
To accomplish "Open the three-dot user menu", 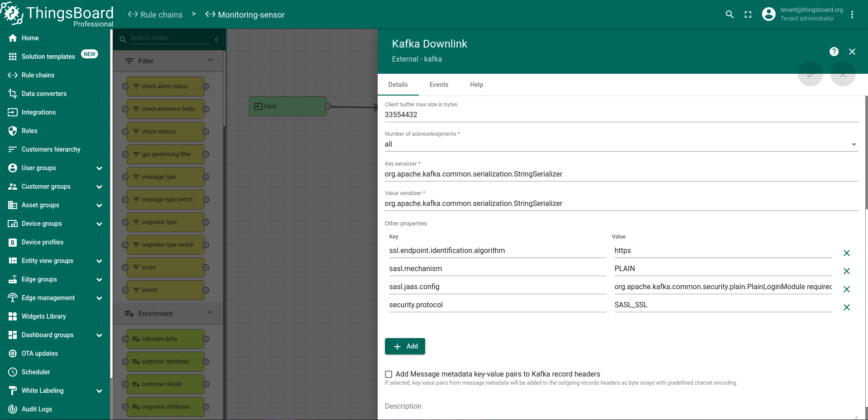I will click(852, 14).
